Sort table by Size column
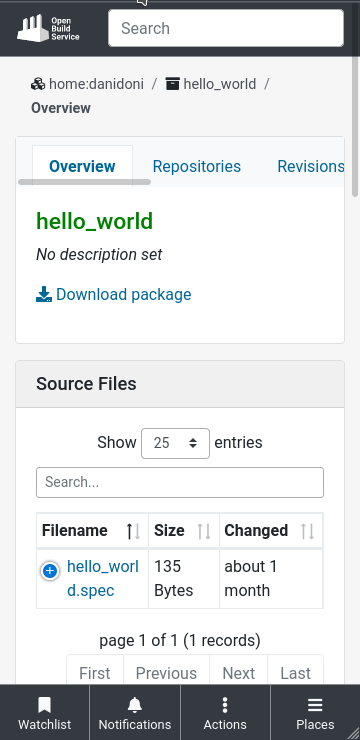The image size is (360, 740). click(184, 530)
